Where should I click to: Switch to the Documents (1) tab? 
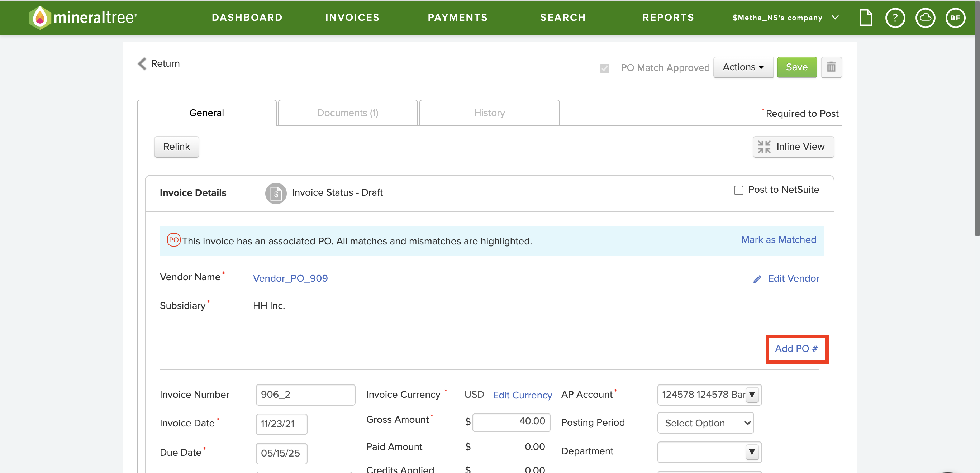[348, 113]
